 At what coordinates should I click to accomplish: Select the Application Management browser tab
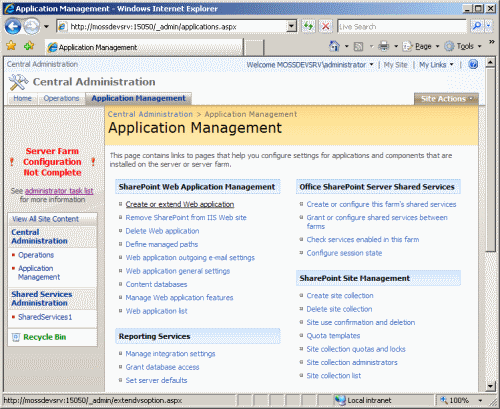[x=144, y=47]
